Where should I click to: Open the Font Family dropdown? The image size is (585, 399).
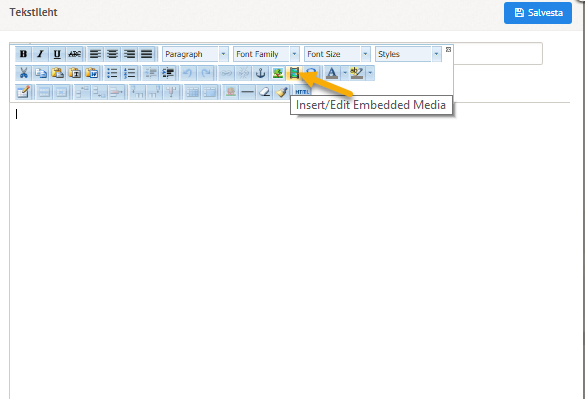pos(266,54)
